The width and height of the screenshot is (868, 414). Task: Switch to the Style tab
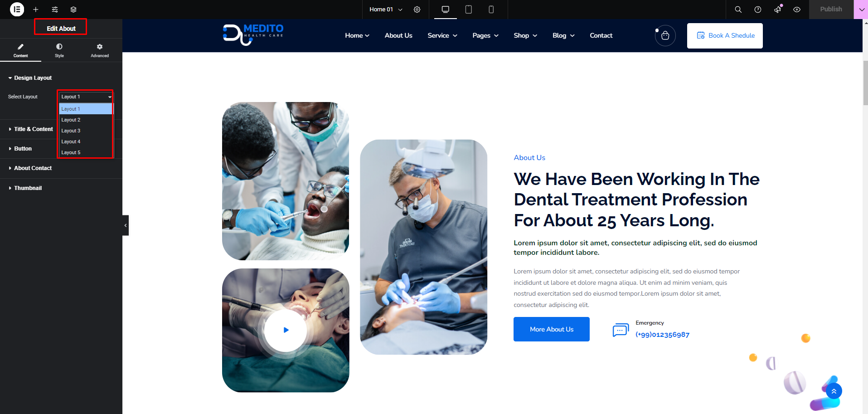tap(59, 50)
